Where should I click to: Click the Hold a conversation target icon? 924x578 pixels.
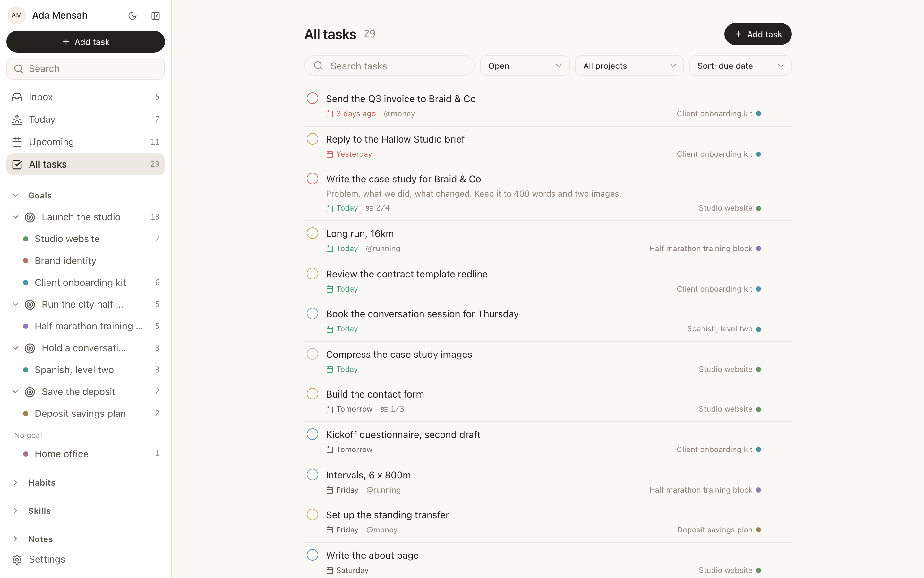tap(30, 348)
